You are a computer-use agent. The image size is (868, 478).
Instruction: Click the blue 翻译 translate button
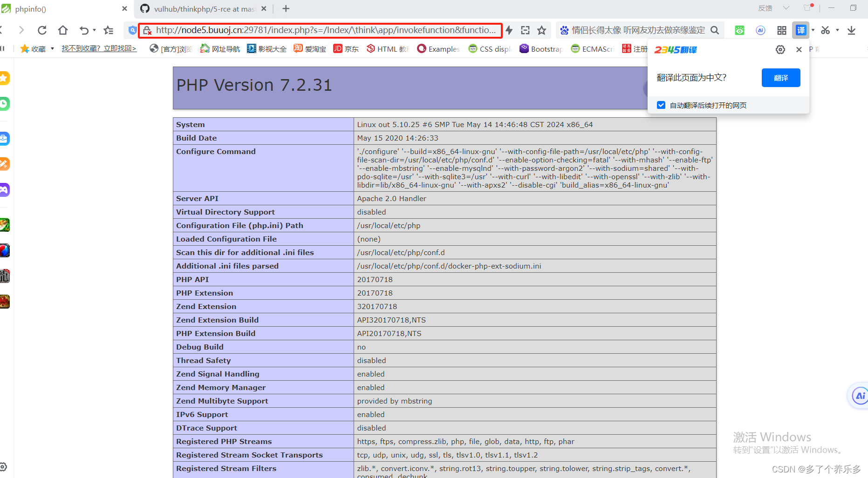pyautogui.click(x=781, y=78)
